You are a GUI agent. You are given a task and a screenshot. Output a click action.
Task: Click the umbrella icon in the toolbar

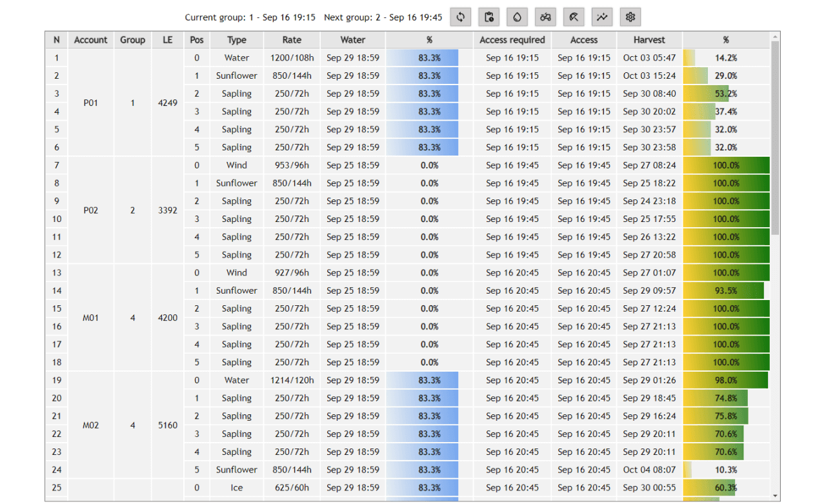pyautogui.click(x=574, y=17)
